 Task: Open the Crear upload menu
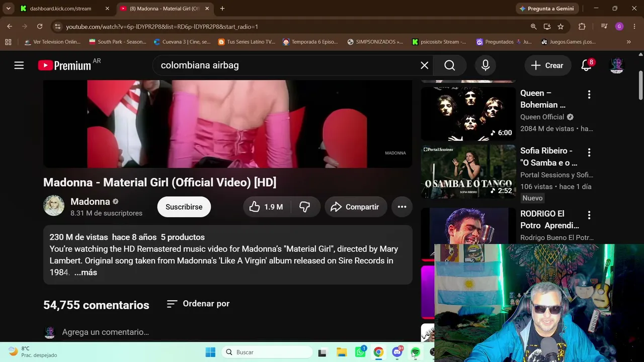tap(547, 65)
